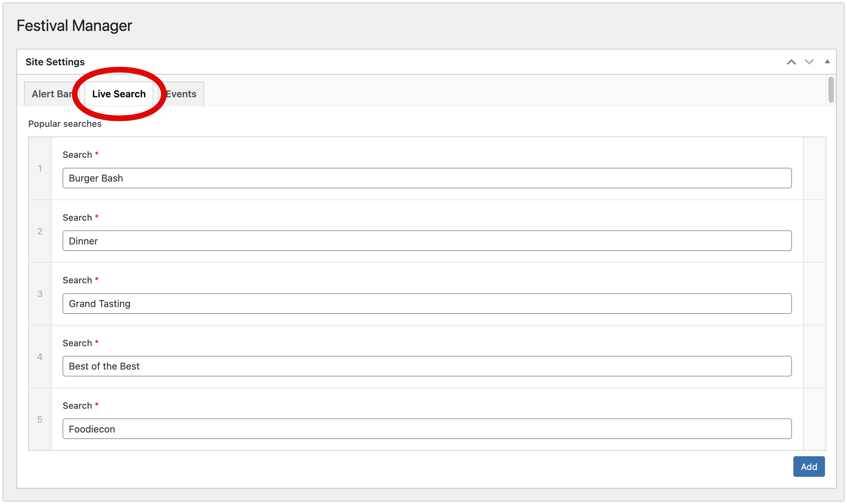
Task: Click the Site Settings panel title
Action: 55,62
